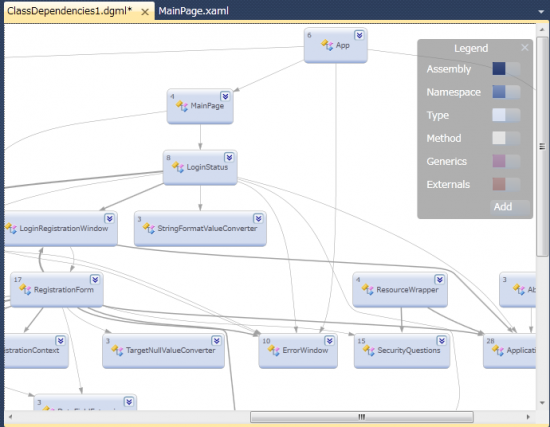The width and height of the screenshot is (550, 427).
Task: Click the App class node icon
Action: pyautogui.click(x=327, y=45)
